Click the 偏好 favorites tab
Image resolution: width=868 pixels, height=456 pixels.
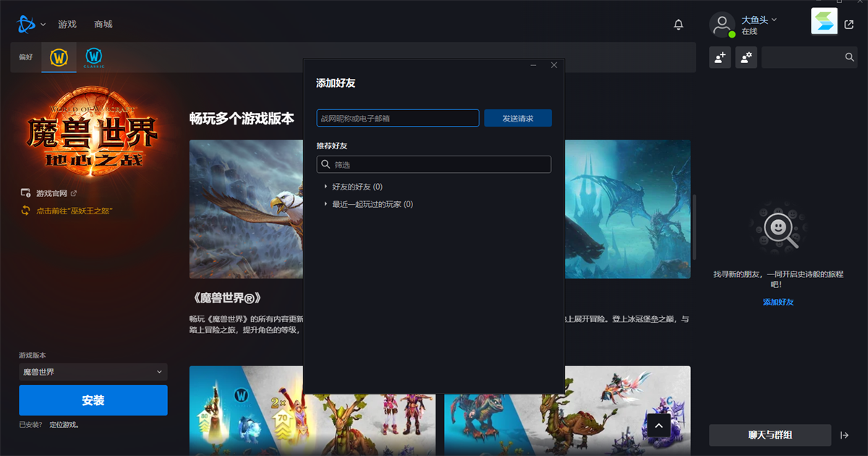coord(27,57)
